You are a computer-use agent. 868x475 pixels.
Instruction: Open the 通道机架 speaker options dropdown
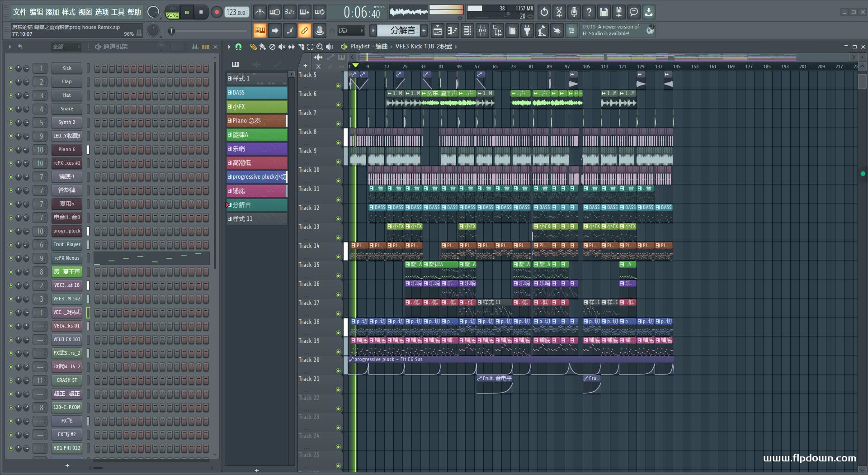[x=98, y=47]
